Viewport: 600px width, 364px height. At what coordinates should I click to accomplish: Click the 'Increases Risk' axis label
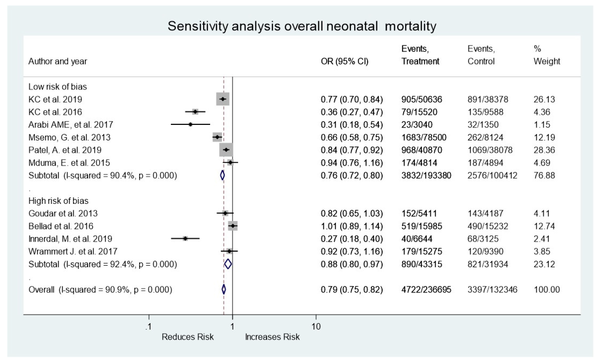(272, 337)
